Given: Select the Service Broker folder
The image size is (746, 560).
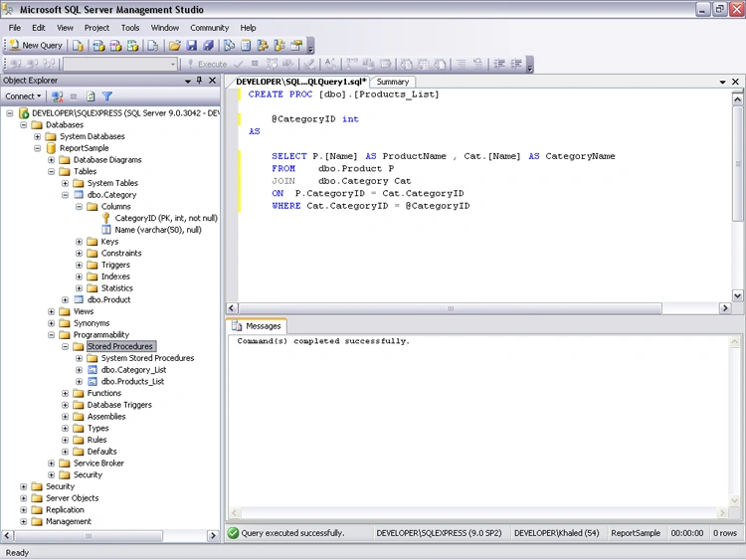Looking at the screenshot, I should [98, 463].
